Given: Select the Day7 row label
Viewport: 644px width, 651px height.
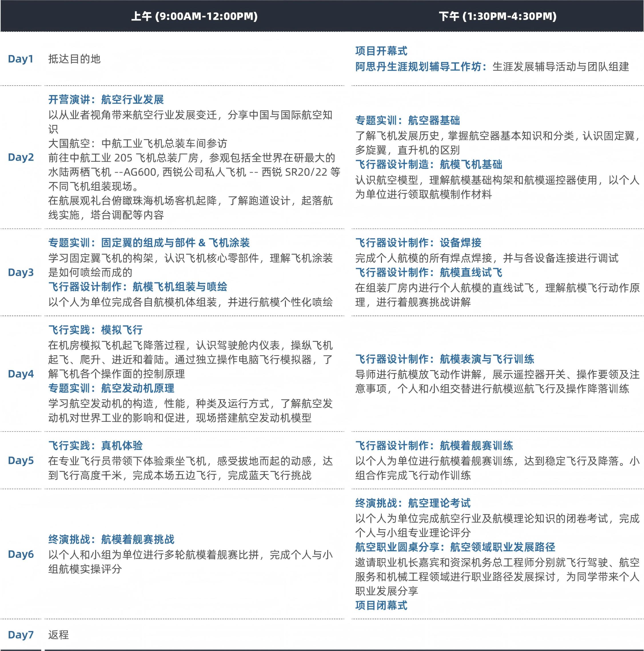Looking at the screenshot, I should [21, 635].
